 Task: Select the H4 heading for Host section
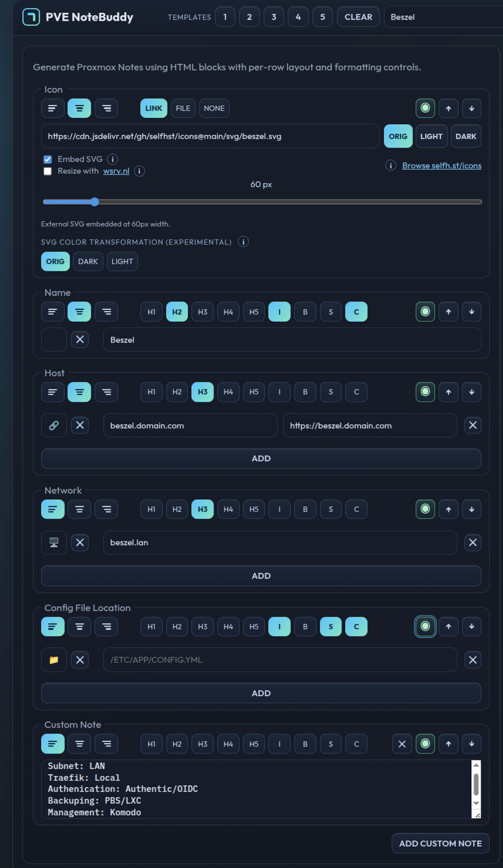(x=228, y=392)
